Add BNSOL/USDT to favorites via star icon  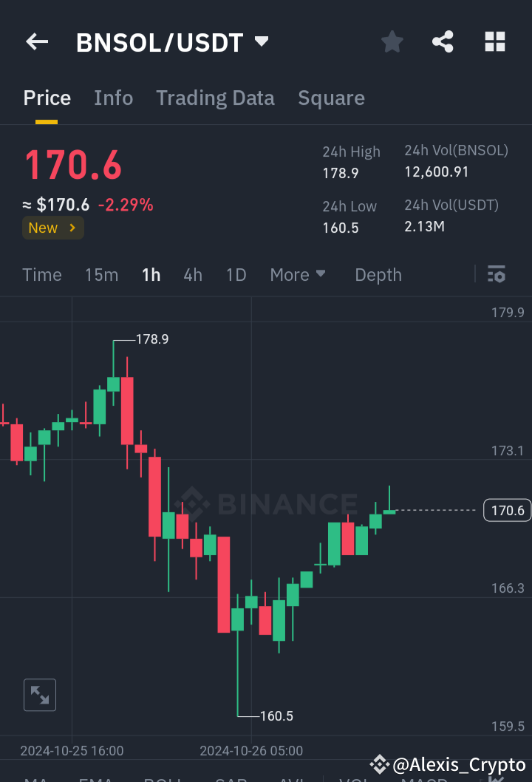coord(392,42)
